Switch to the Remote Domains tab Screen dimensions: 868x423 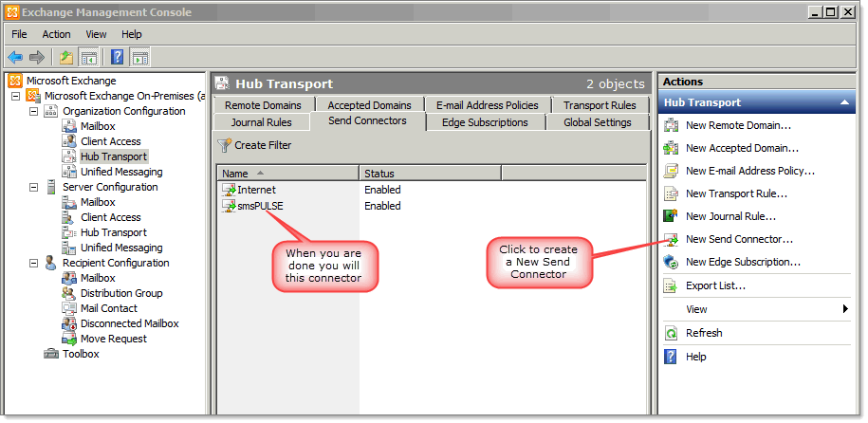(263, 105)
